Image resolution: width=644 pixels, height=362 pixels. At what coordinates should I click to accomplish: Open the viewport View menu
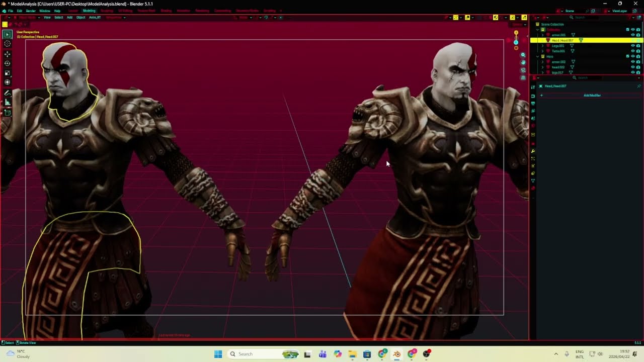[47, 18]
